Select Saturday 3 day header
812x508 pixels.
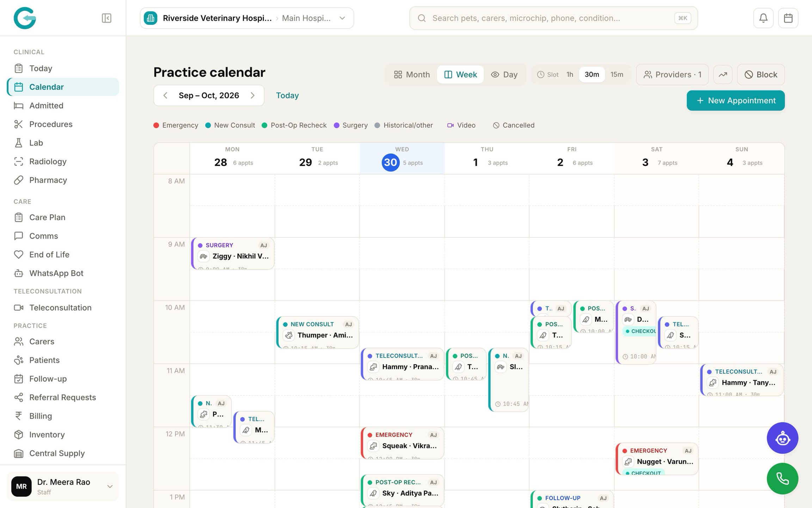657,158
